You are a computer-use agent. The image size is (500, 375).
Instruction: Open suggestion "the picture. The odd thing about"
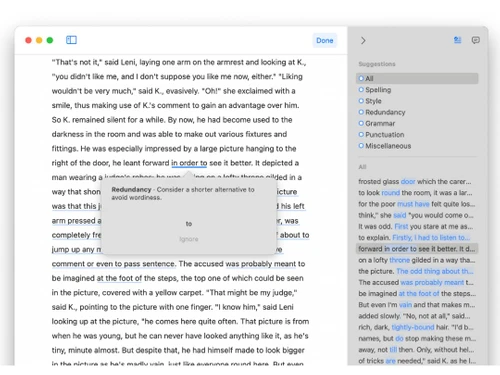coord(417,271)
